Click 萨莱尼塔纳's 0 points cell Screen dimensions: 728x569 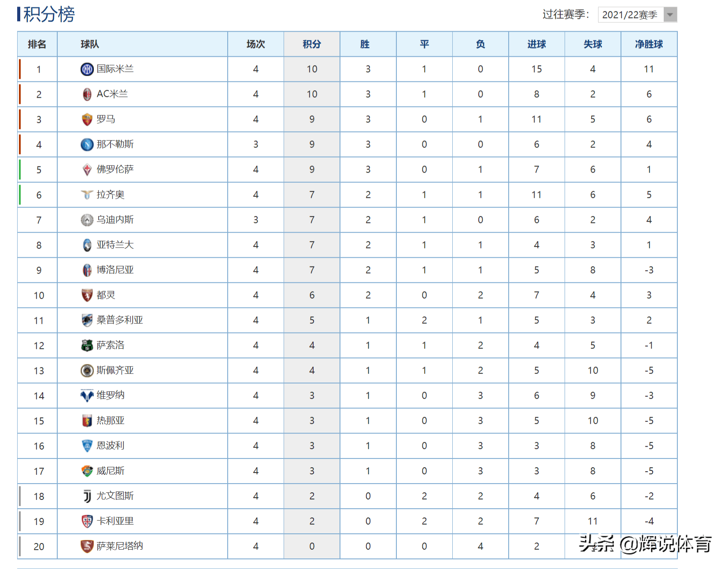(312, 547)
